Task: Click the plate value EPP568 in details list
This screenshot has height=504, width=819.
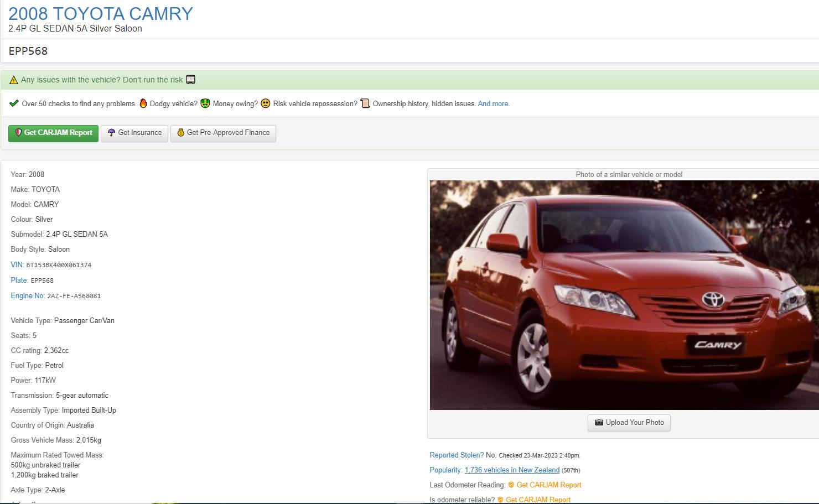Action: (42, 280)
